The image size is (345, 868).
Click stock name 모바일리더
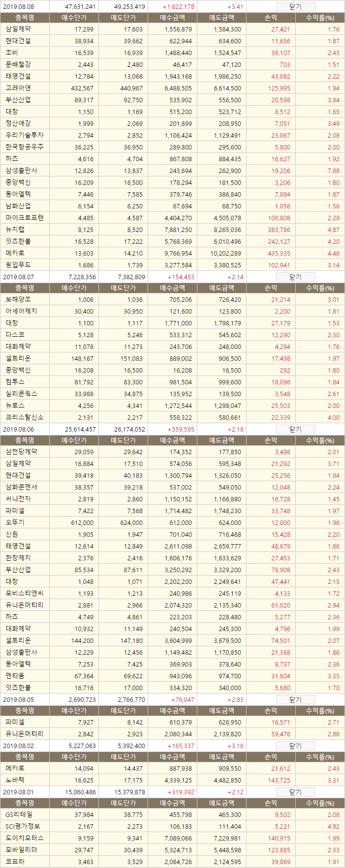(x=21, y=850)
